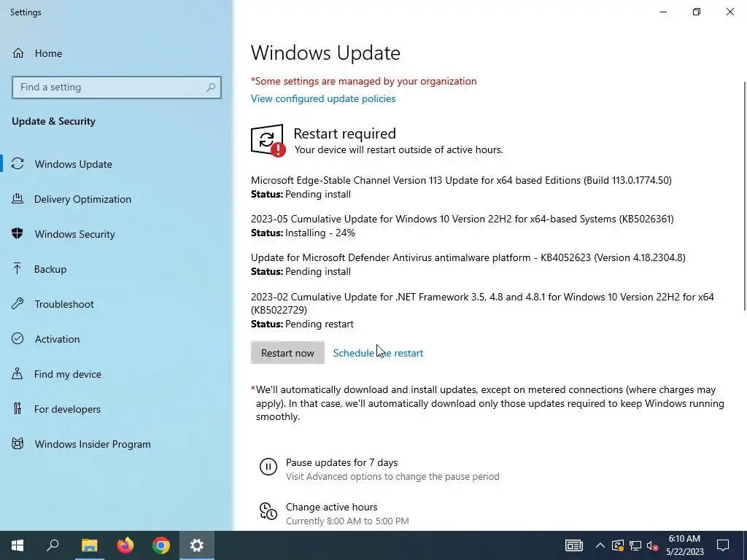747x560 pixels.
Task: Click the Windows Insider Program cat icon
Action: [18, 444]
